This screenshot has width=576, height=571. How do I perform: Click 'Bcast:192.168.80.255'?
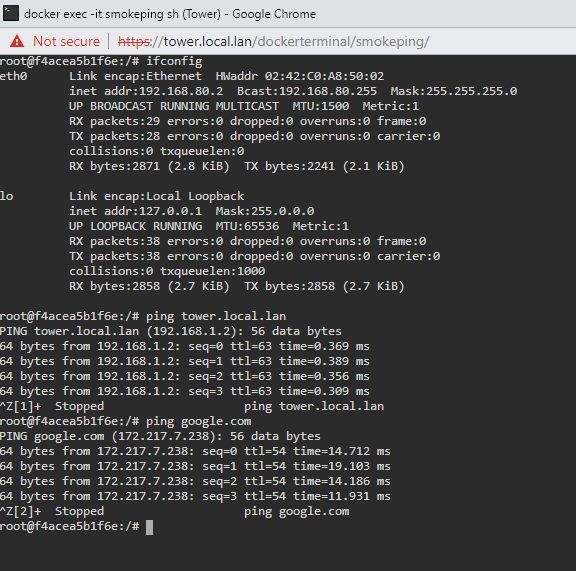tap(307, 91)
